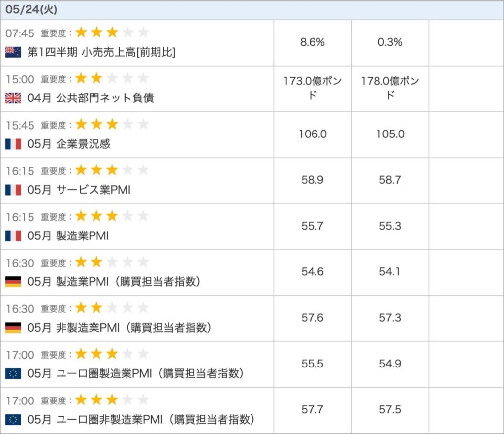Click the 55.5 value cell
Screen dimensions: 504x434
pyautogui.click(x=313, y=364)
